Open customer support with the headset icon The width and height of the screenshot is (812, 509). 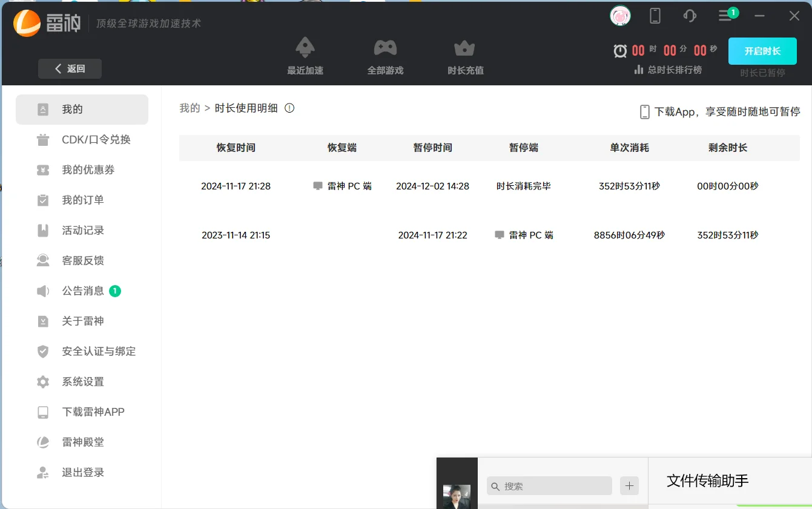690,16
